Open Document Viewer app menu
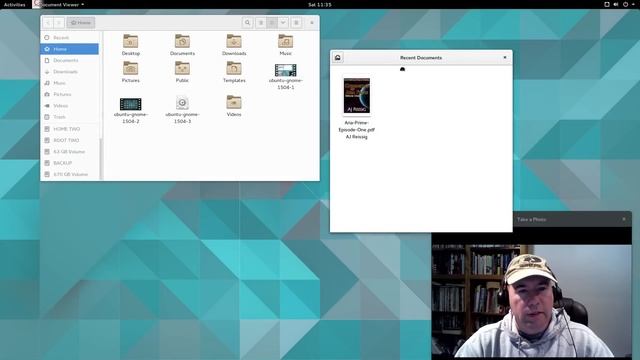 pyautogui.click(x=59, y=4)
